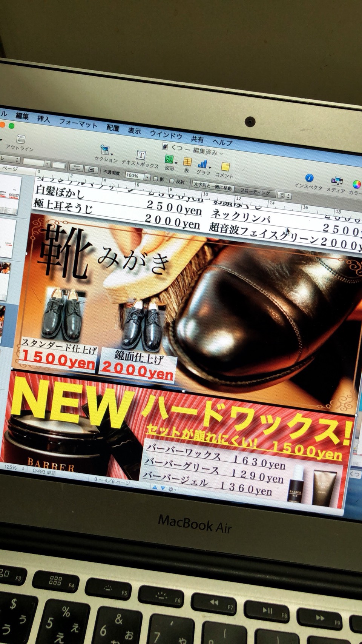Viewport: 362px width, 644px height.
Task: Select the highlighted fourth page thumbnail
Action: pyautogui.click(x=3, y=324)
